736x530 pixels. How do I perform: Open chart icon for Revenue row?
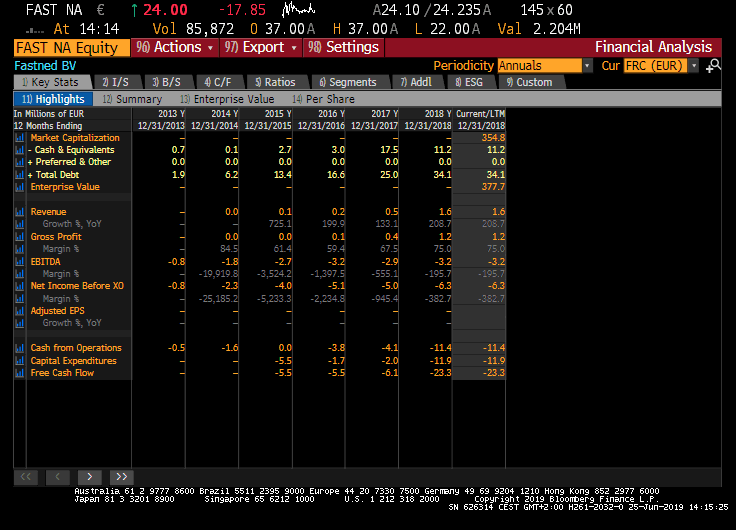20,212
